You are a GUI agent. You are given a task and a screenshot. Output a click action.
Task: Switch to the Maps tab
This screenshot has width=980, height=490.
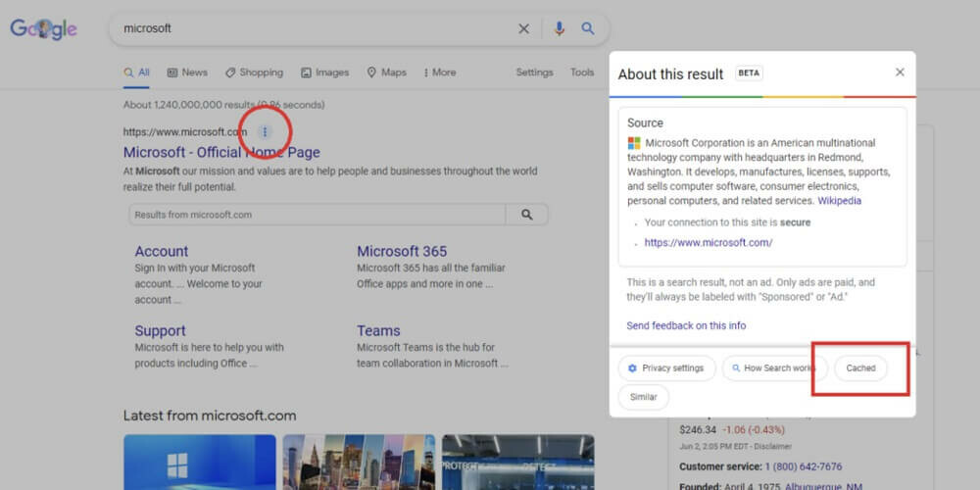(386, 73)
